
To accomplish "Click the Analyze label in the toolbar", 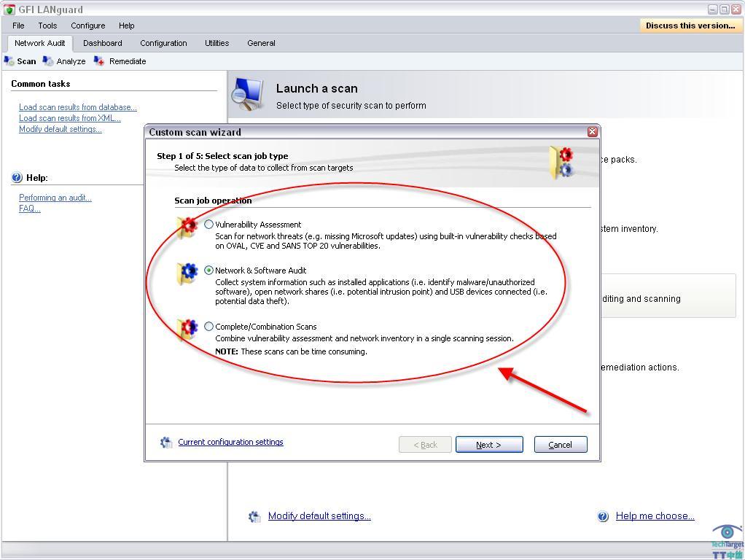I will 71,61.
